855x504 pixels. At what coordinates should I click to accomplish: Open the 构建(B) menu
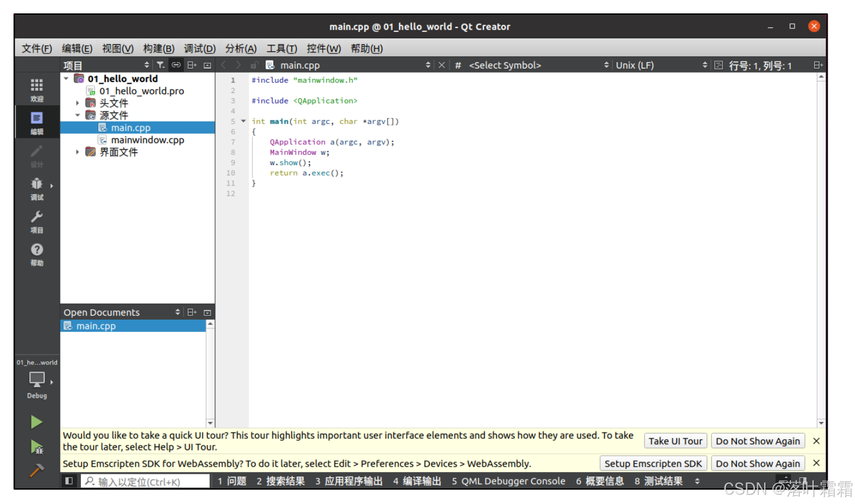coord(159,48)
